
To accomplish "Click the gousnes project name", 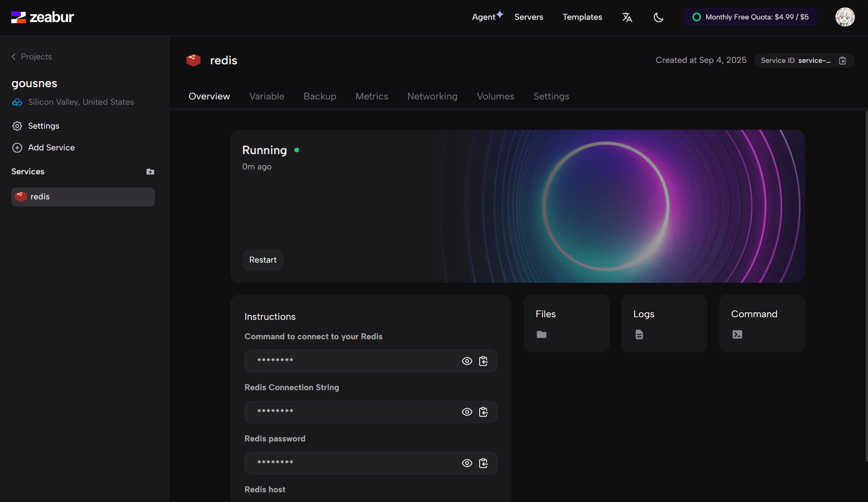I will click(34, 83).
